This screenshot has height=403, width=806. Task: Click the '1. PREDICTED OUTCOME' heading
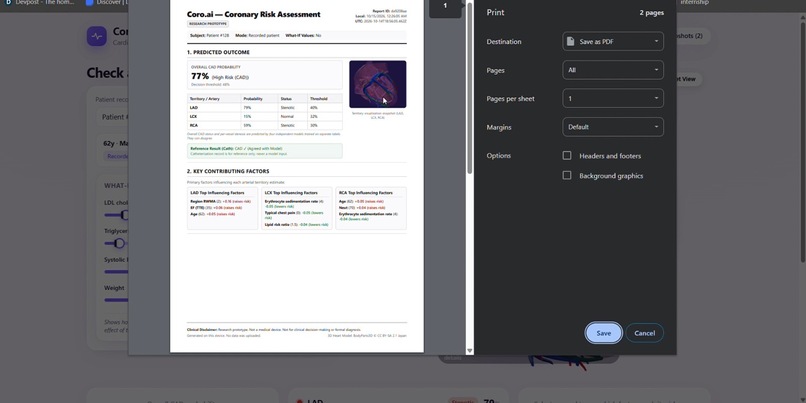(x=218, y=52)
